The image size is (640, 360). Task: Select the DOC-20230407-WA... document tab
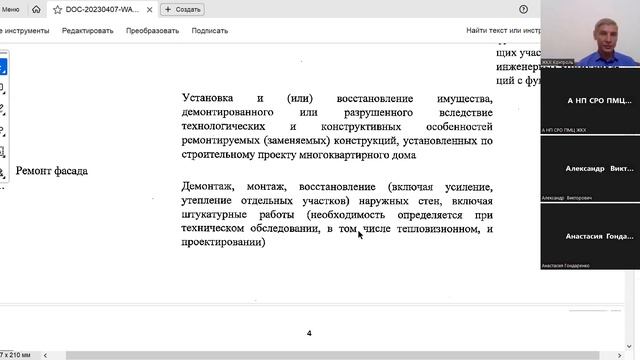pos(102,9)
